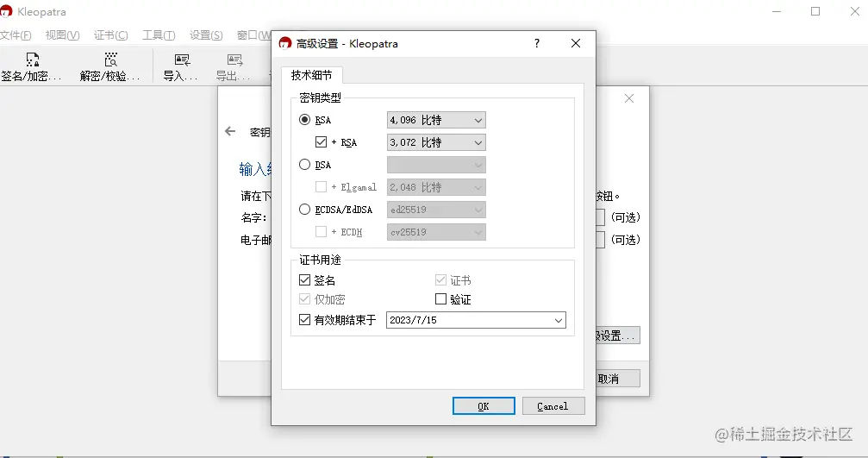
Task: Open the ed25519 curve dropdown
Action: pos(436,210)
